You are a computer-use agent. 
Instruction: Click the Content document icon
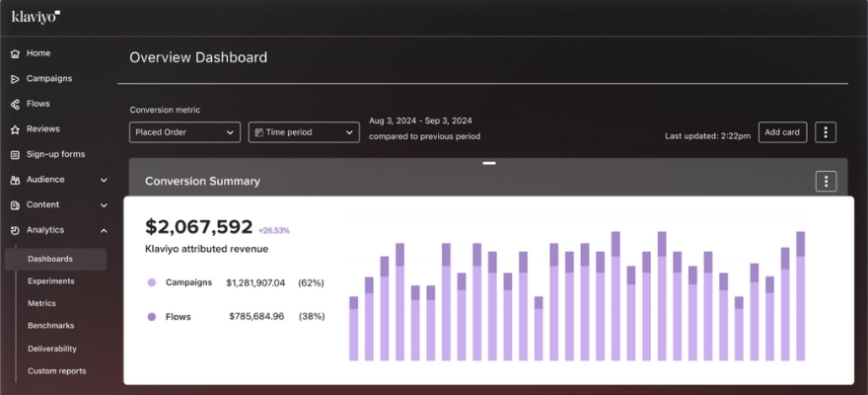[x=15, y=205]
